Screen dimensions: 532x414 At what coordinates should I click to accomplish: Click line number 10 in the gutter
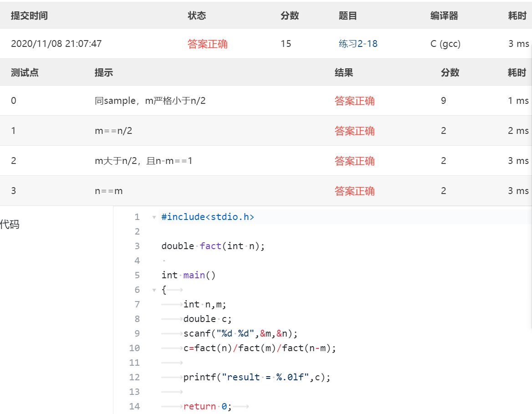pyautogui.click(x=134, y=348)
